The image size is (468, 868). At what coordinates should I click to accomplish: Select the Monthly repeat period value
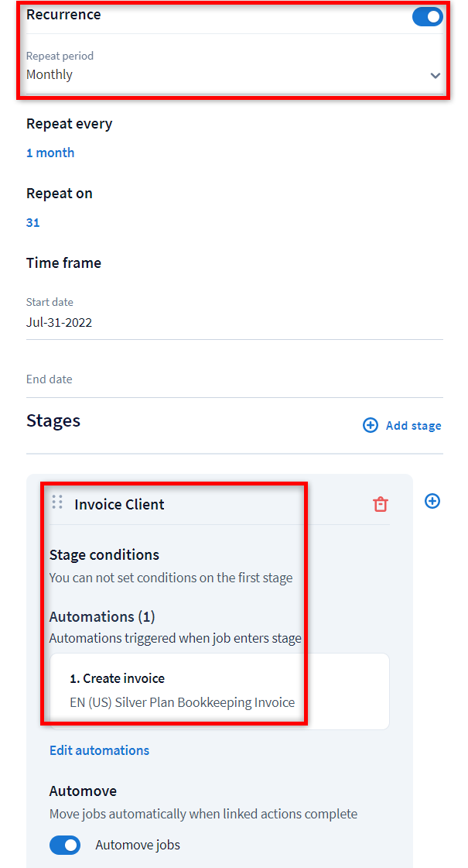pos(50,75)
